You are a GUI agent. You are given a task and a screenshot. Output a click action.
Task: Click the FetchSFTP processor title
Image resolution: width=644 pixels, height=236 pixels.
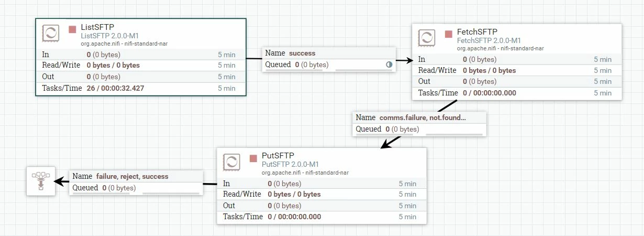coord(478,33)
